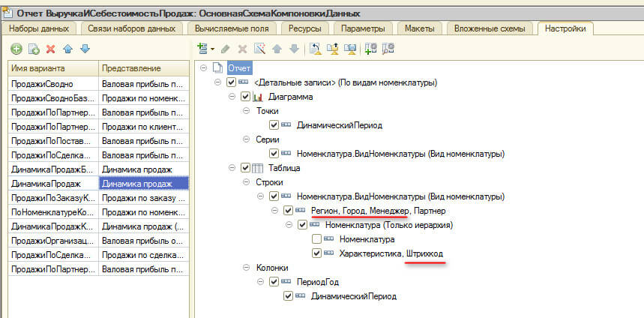Click the Диаграмма chart icon
Viewport: 644px width, 318px height.
point(256,97)
